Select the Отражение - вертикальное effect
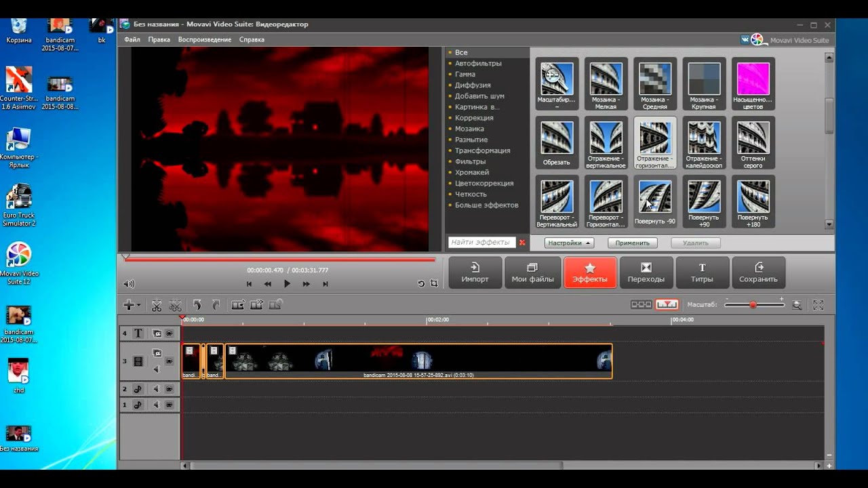Viewport: 868px width, 488px height. (606, 143)
